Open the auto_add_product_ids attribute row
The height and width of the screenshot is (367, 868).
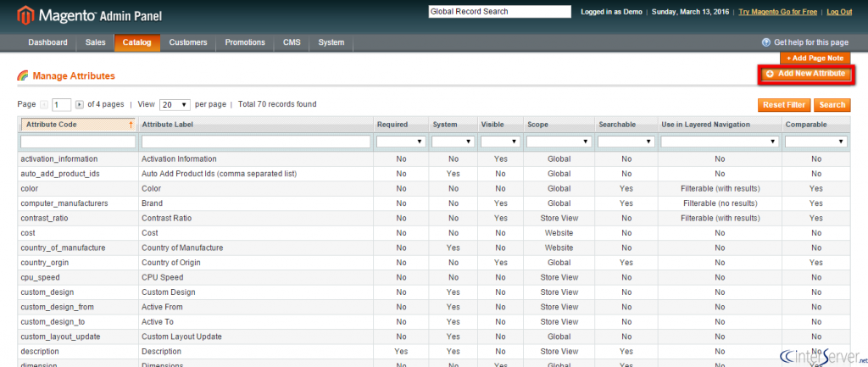point(433,174)
